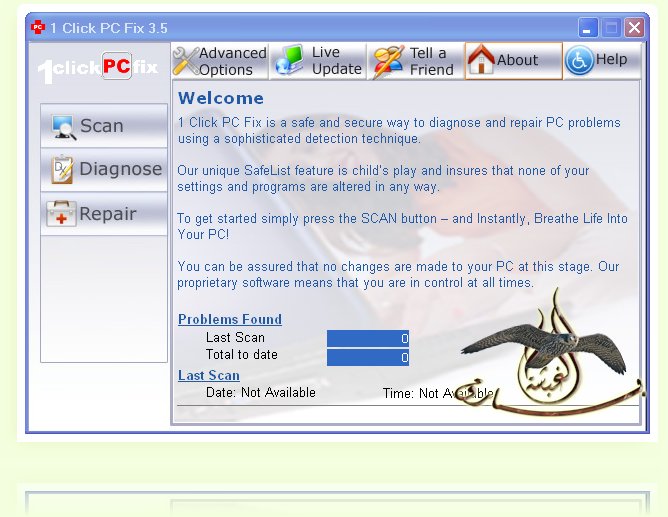The image size is (668, 517).
Task: Click the 'You can be assured' paragraph
Action: pyautogui.click(x=398, y=275)
